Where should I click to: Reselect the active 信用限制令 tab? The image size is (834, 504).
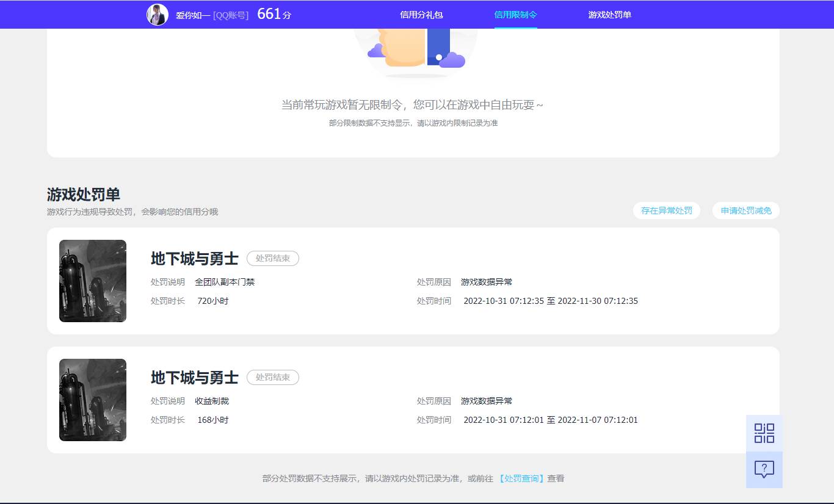click(x=516, y=14)
